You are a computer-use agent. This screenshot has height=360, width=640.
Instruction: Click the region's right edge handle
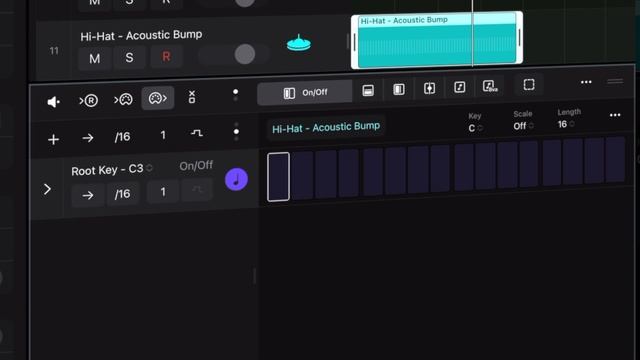[519, 38]
